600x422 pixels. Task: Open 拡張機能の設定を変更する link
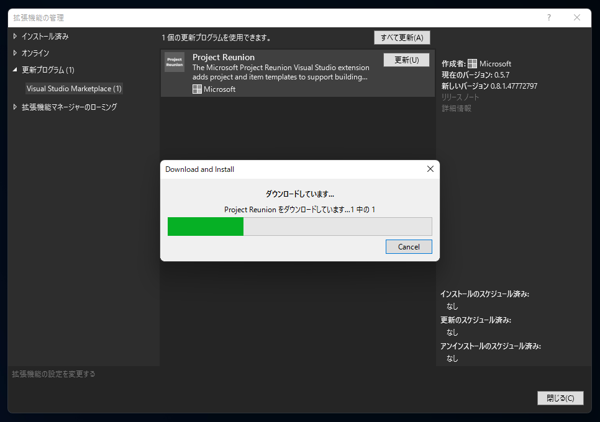pyautogui.click(x=54, y=374)
